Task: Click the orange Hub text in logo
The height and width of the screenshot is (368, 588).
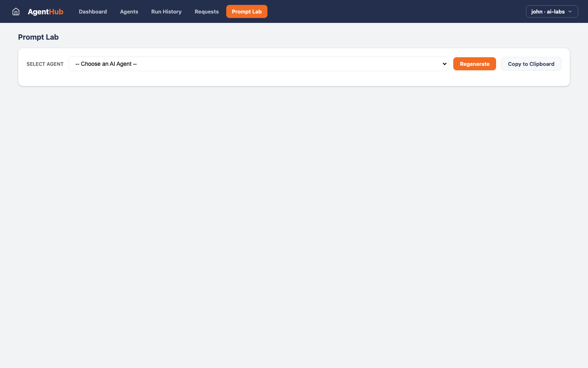Action: click(56, 11)
